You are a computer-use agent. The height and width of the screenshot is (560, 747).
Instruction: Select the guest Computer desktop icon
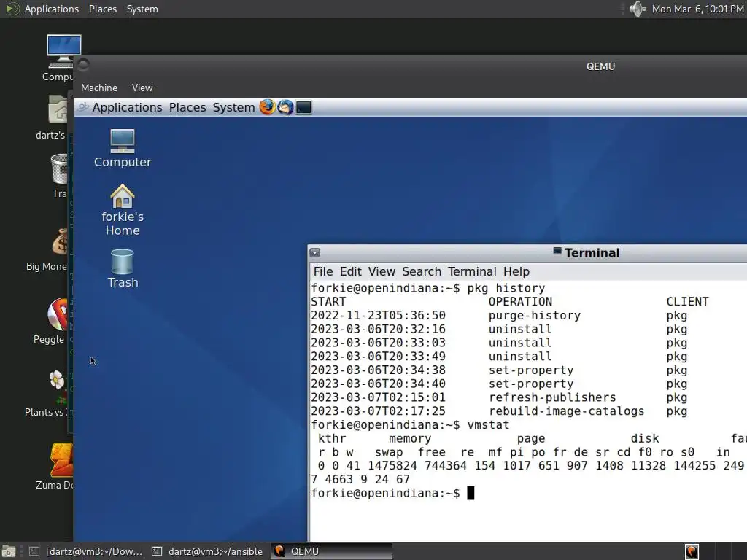(123, 149)
